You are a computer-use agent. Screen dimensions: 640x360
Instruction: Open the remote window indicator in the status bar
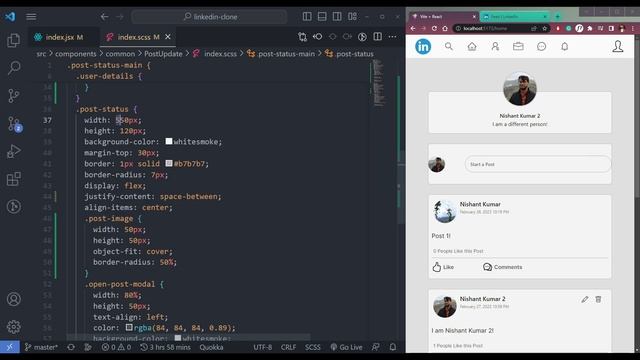coord(10,347)
